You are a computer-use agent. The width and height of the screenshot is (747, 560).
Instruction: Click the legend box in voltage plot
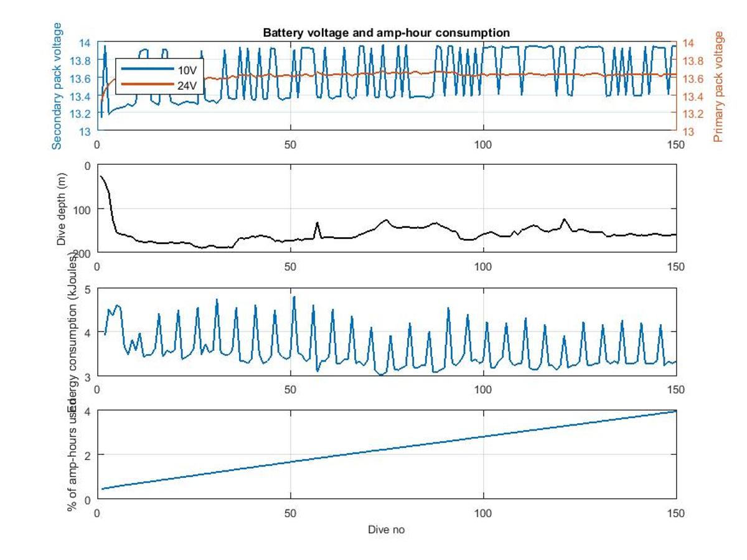(159, 77)
